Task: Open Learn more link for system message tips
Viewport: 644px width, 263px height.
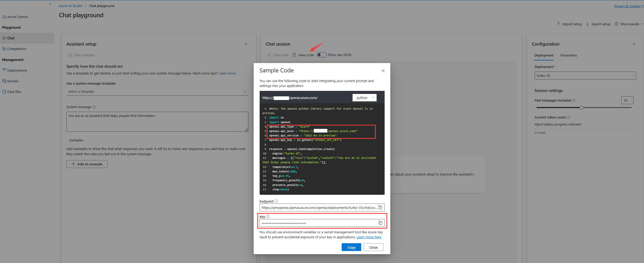Action: pyautogui.click(x=227, y=73)
